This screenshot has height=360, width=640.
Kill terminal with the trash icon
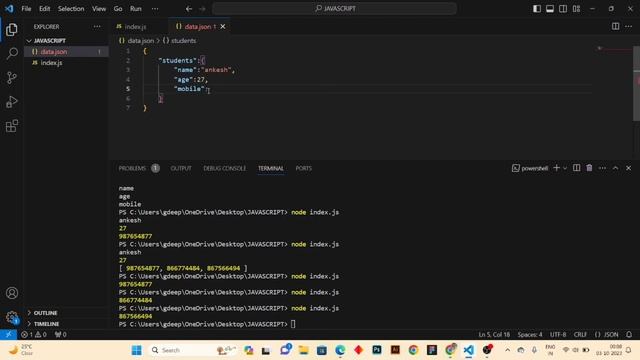click(x=589, y=168)
